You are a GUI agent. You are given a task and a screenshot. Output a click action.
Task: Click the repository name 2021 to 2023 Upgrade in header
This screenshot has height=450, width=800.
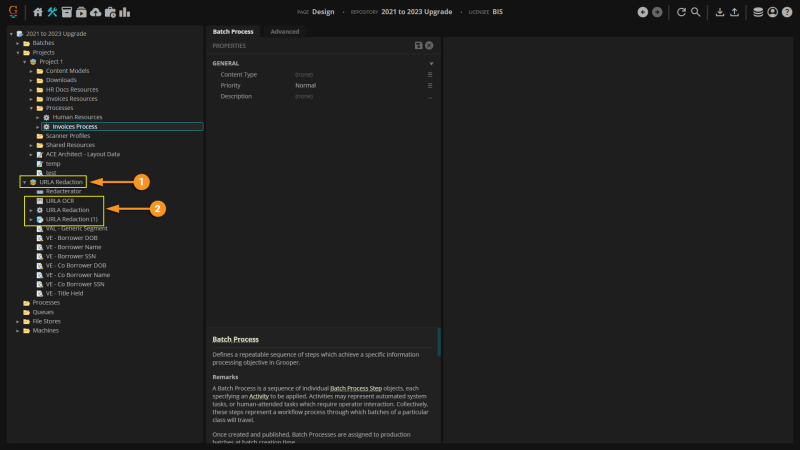click(x=417, y=12)
